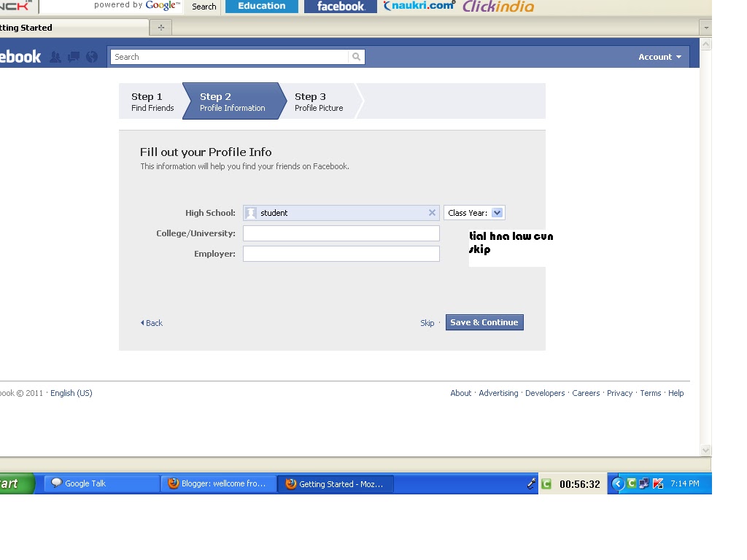Click the Facebook logo
Screen dimensions: 747x560
[20, 57]
